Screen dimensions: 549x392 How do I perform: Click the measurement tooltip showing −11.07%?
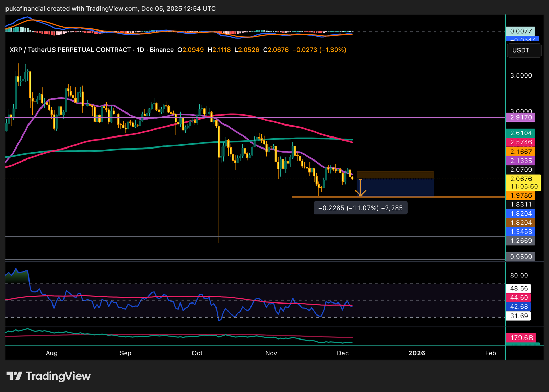(x=360, y=208)
